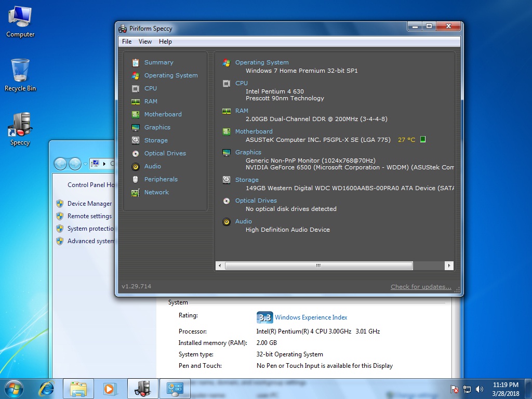
Task: Select the Network card icon in sidebar
Action: [x=136, y=193]
